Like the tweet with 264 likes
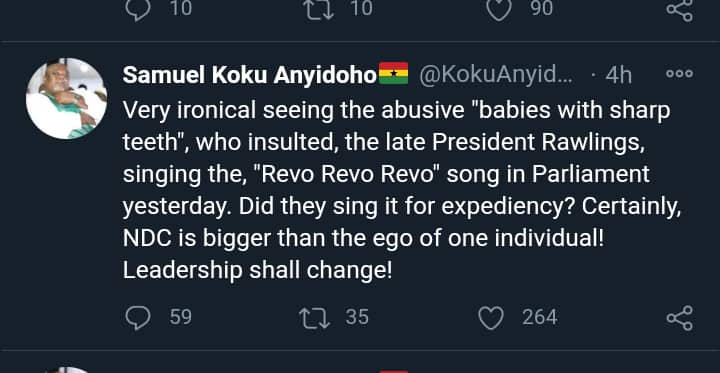 pos(491,318)
